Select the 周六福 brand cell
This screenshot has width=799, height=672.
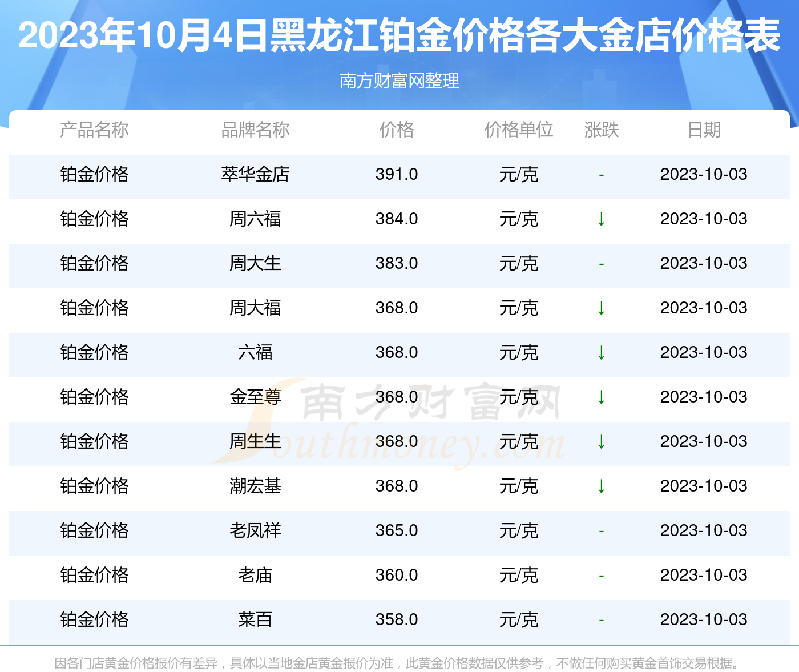coord(255,219)
